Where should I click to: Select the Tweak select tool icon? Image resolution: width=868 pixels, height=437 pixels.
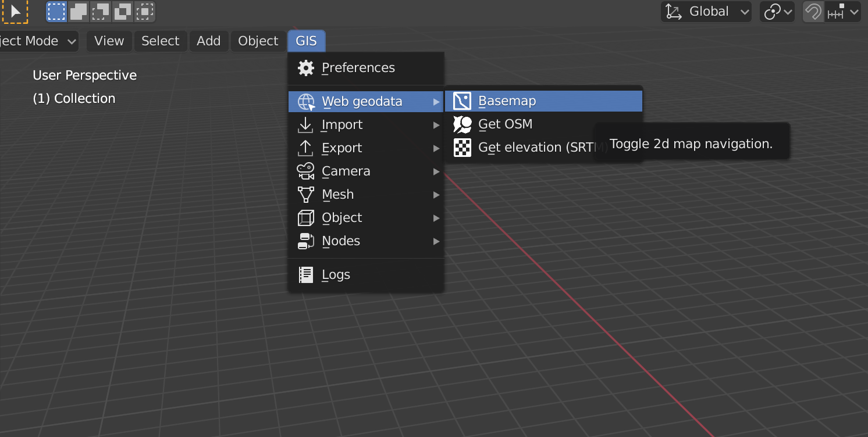click(15, 12)
